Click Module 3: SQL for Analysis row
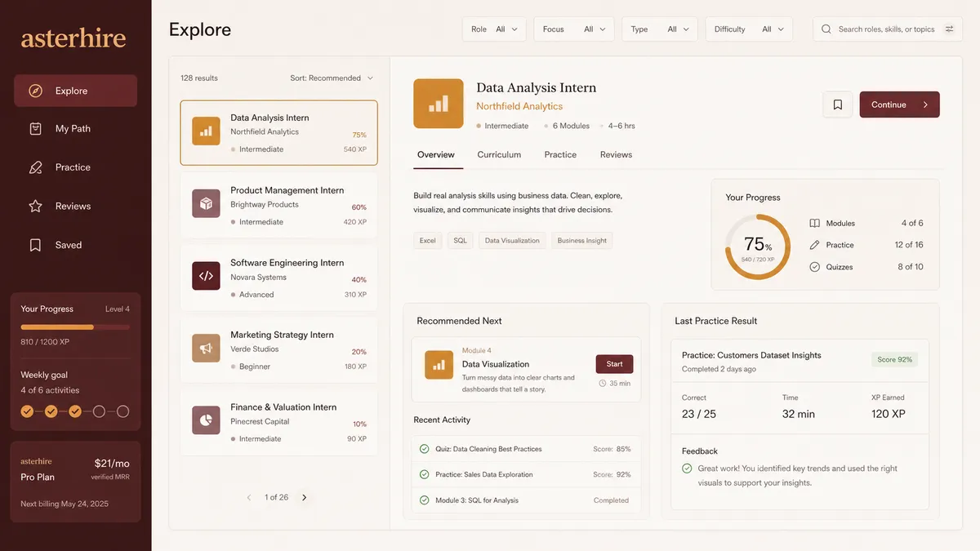This screenshot has width=980, height=551. [x=525, y=500]
